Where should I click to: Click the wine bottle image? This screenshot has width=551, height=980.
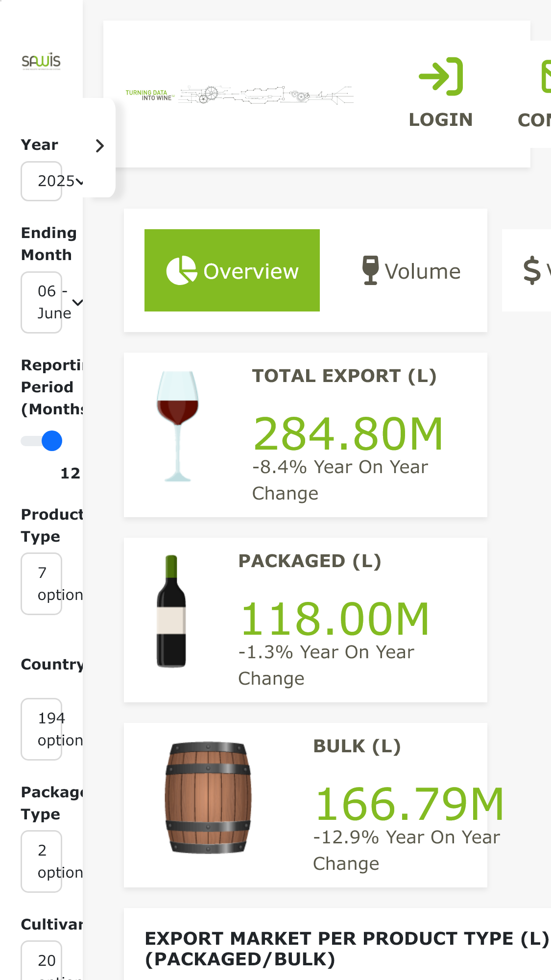171,611
